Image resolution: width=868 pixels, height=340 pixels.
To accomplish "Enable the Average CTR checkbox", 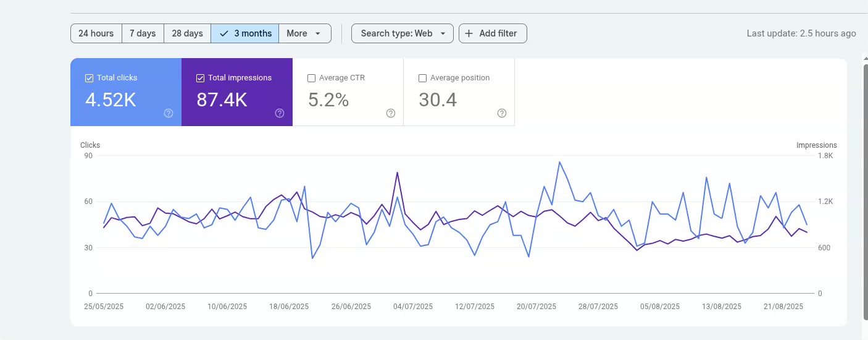I will pyautogui.click(x=311, y=78).
